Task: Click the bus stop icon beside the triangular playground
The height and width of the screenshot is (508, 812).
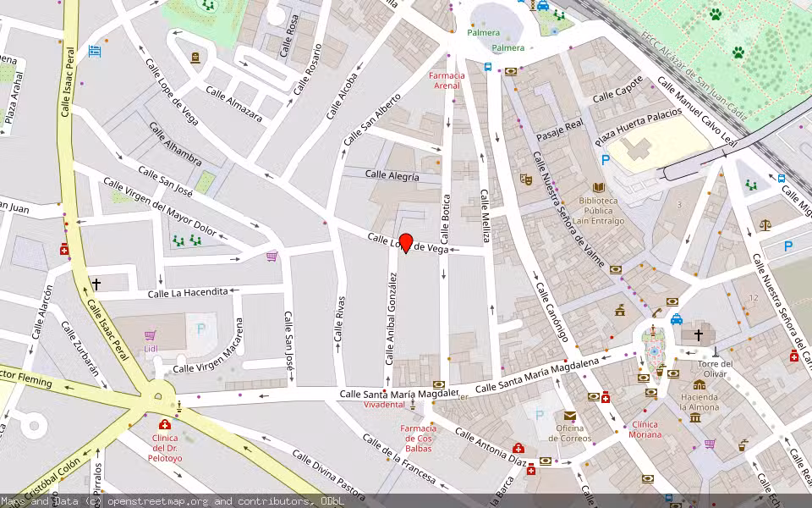Action: [x=782, y=179]
